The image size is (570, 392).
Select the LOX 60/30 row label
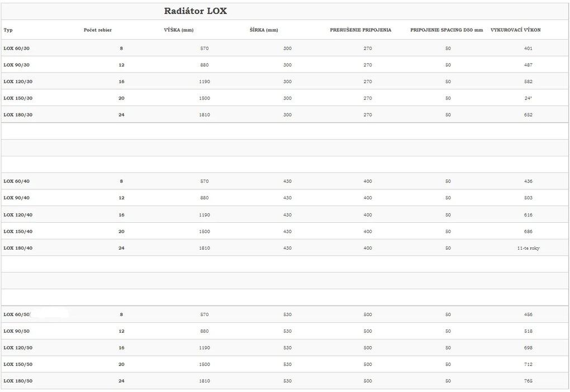click(16, 49)
